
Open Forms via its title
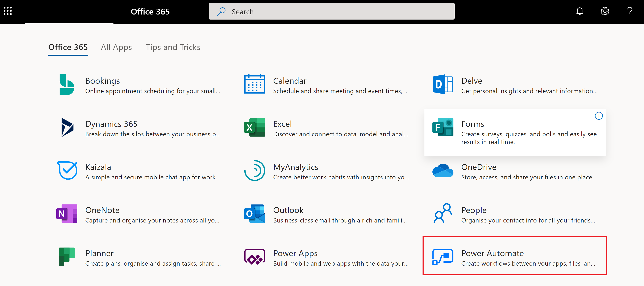coord(473,124)
